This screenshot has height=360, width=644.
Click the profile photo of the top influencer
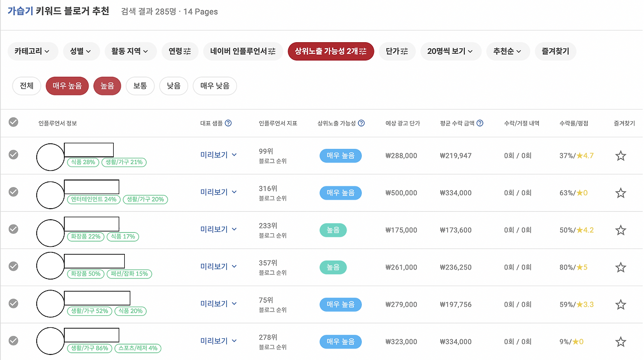click(x=50, y=155)
